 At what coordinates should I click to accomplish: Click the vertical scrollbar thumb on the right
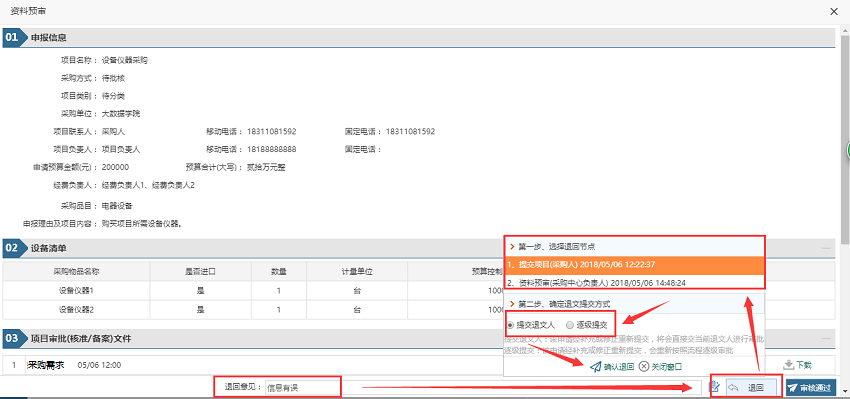(x=845, y=141)
